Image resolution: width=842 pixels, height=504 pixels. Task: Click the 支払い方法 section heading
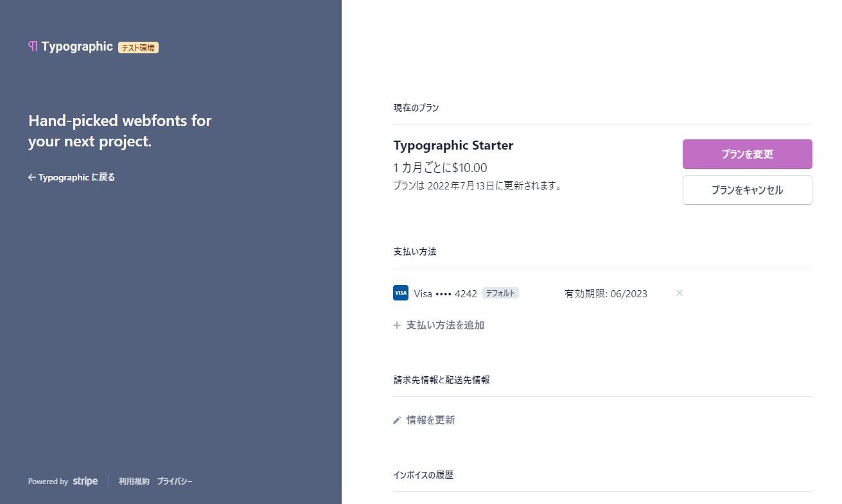415,252
